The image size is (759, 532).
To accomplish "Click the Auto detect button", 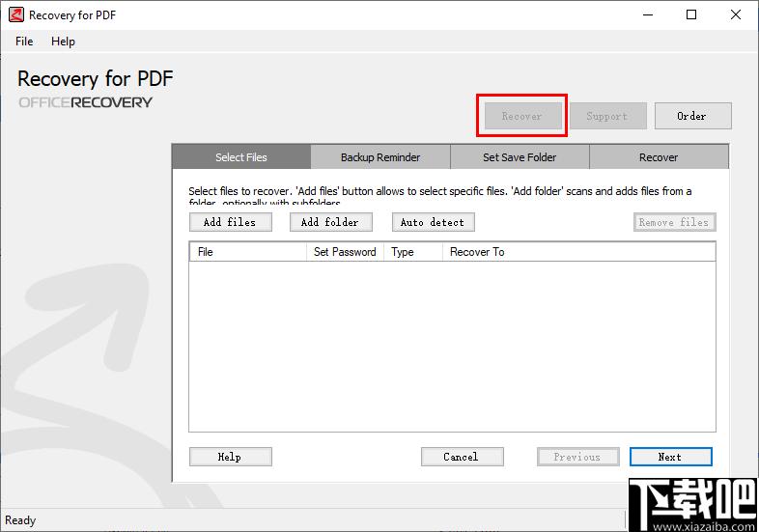I will [x=434, y=222].
